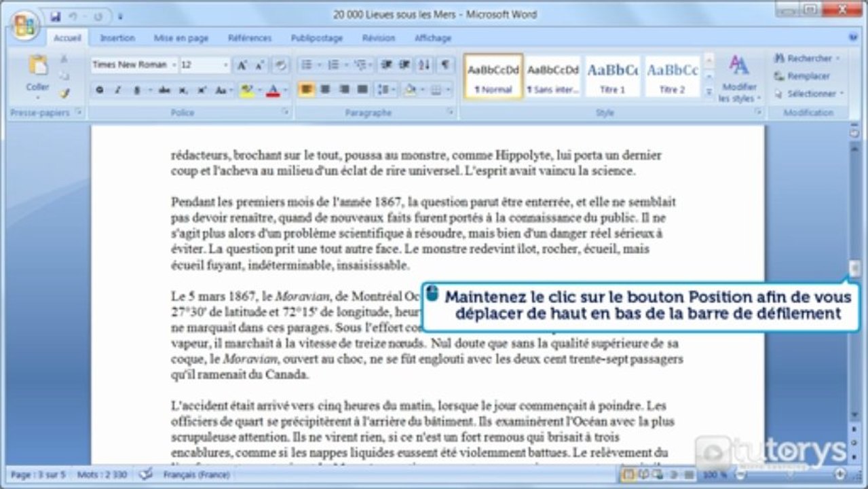The width and height of the screenshot is (868, 489).
Task: Switch to the Révision tab
Action: [379, 38]
